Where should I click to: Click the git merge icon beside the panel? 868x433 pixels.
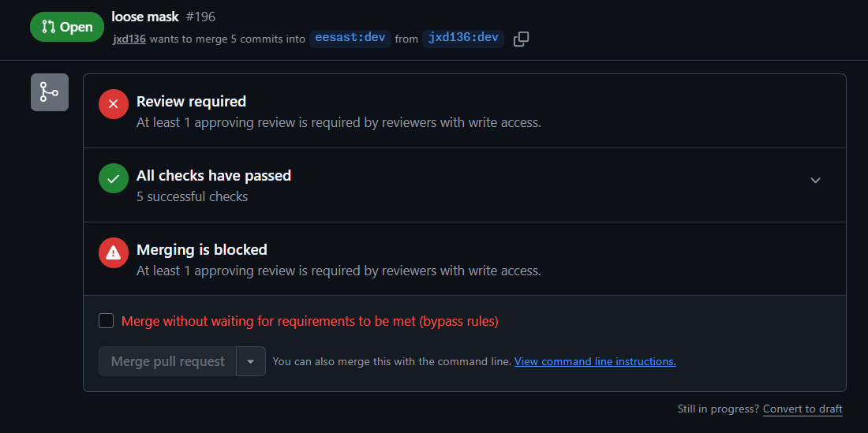[x=50, y=92]
